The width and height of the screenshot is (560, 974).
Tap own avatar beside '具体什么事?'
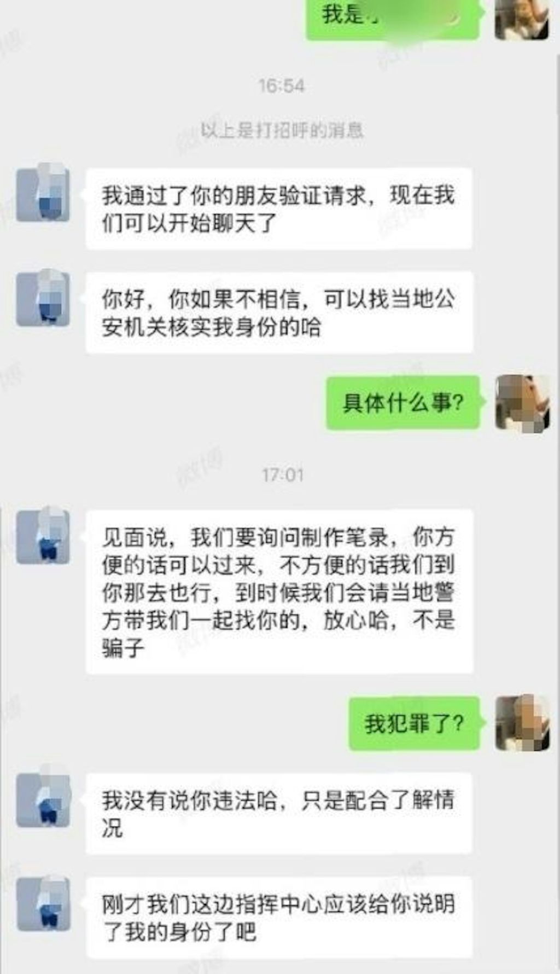pos(522,403)
